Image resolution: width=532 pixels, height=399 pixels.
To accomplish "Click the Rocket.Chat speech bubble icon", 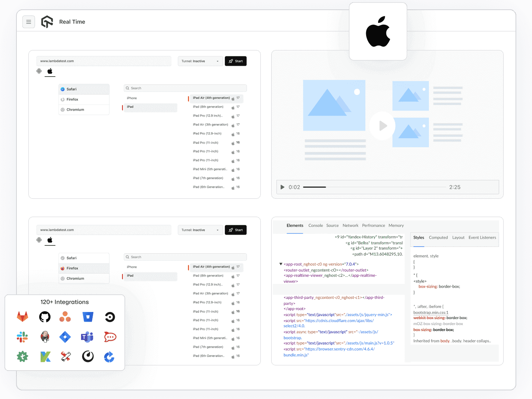I will point(110,337).
